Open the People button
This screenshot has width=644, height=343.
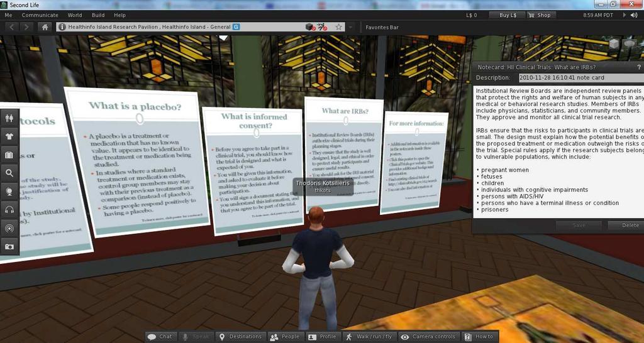click(x=286, y=337)
